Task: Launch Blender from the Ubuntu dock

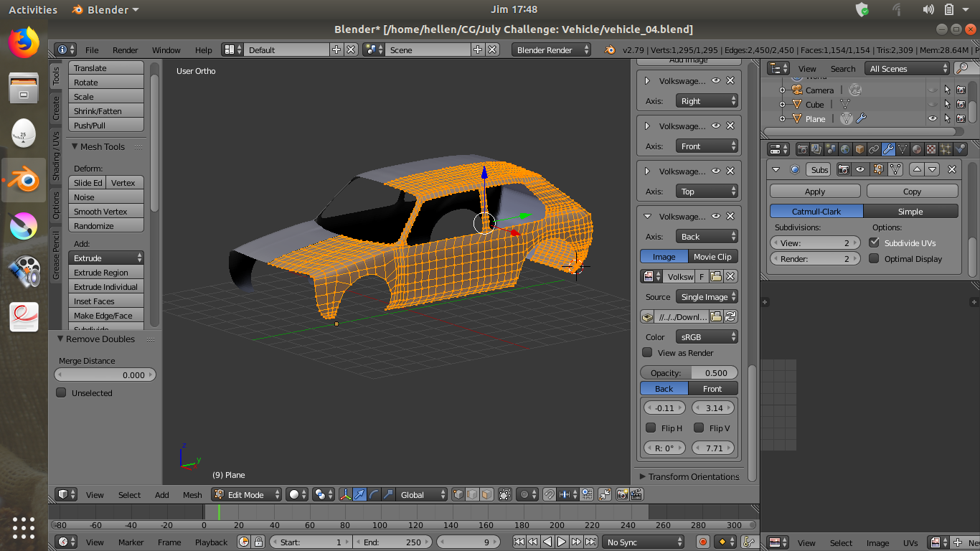Action: 24,180
